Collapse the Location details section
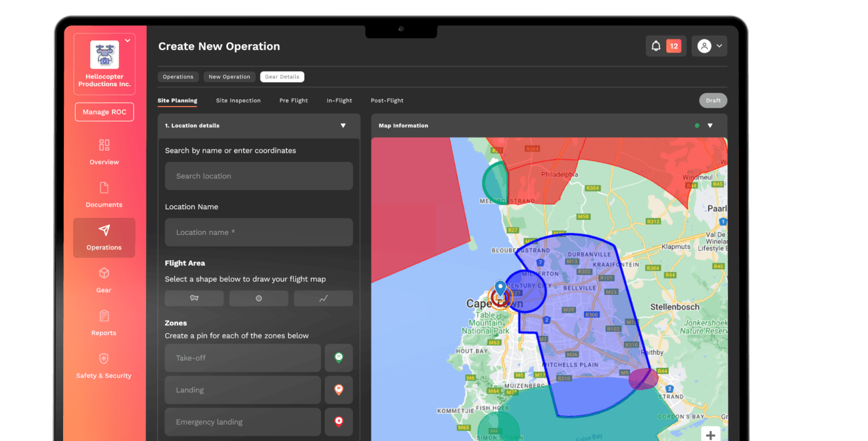 pyautogui.click(x=343, y=125)
